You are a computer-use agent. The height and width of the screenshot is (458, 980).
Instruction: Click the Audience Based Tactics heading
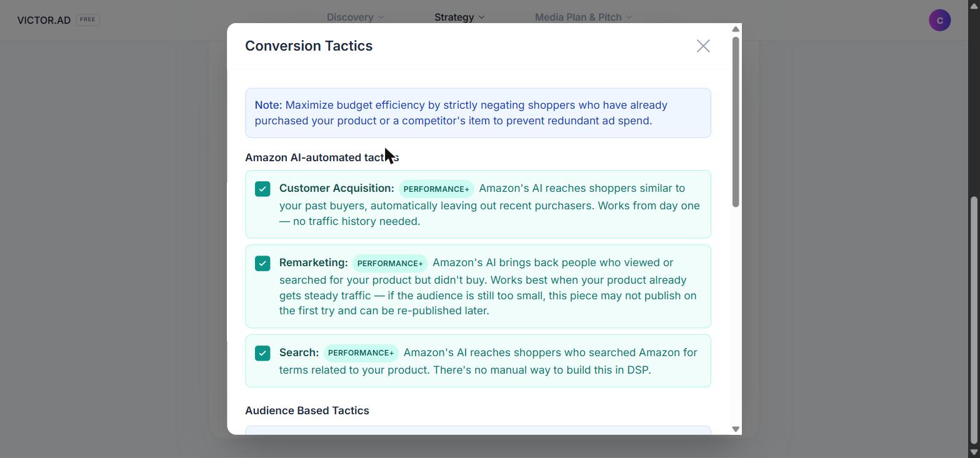click(307, 411)
